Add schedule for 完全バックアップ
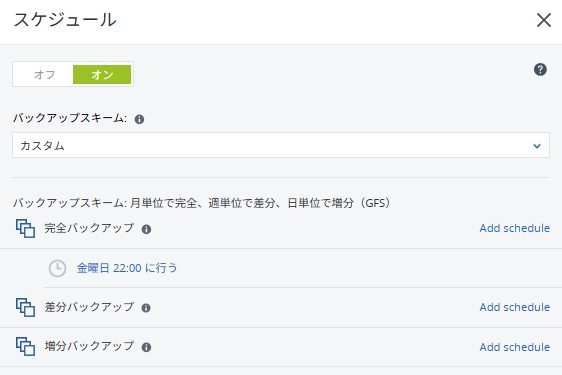This screenshot has width=562, height=375. pyautogui.click(x=515, y=228)
